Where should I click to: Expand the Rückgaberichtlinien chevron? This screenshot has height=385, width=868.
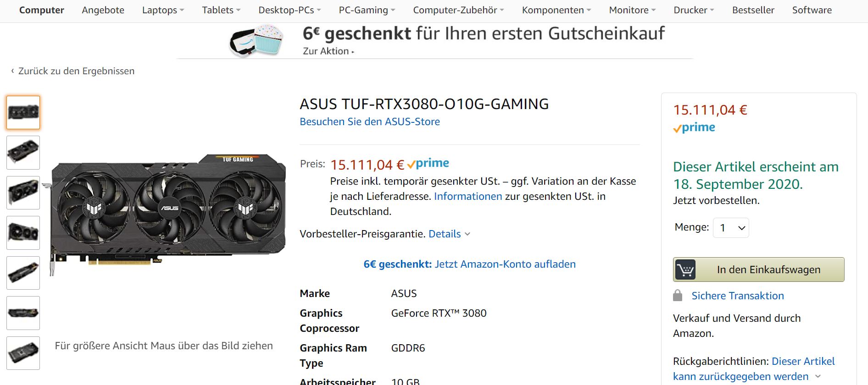(818, 376)
